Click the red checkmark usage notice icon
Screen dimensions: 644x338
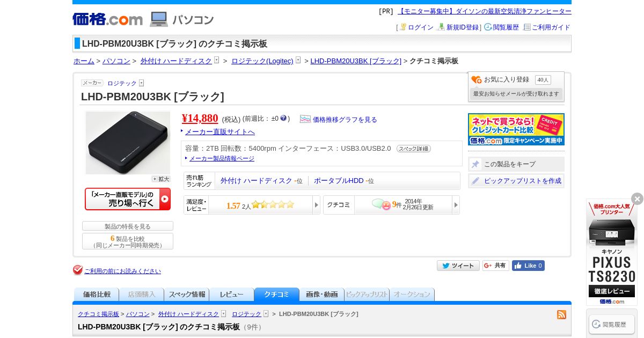pos(78,270)
